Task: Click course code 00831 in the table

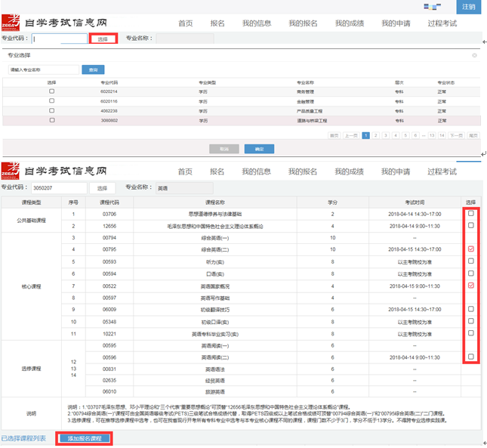Action: [x=109, y=369]
